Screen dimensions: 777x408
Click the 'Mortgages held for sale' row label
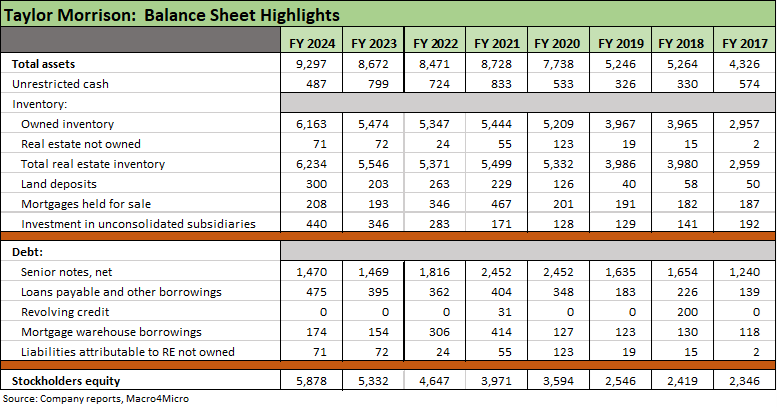click(86, 204)
